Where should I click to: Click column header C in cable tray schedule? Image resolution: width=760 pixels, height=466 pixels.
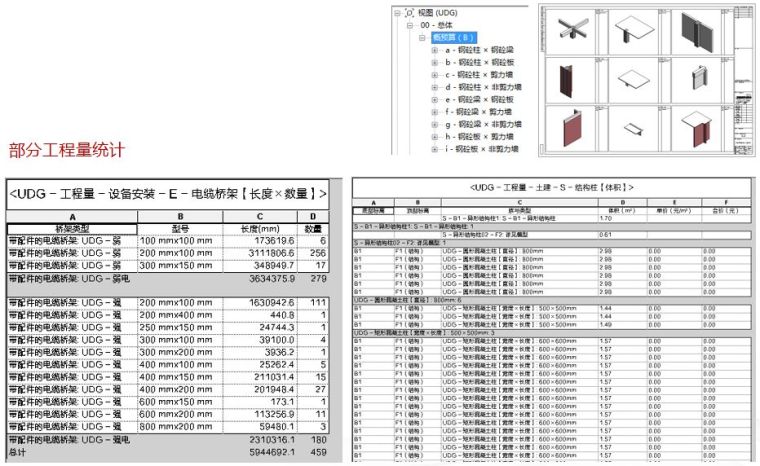point(260,216)
